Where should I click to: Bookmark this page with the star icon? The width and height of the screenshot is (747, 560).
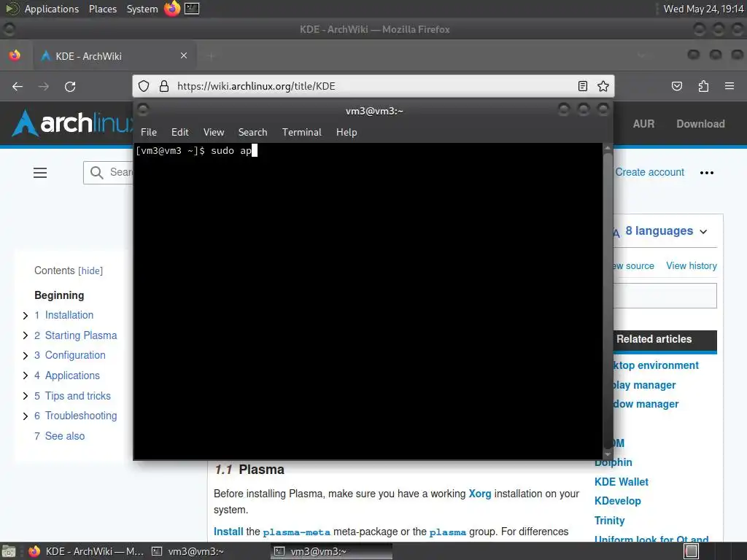pos(603,86)
